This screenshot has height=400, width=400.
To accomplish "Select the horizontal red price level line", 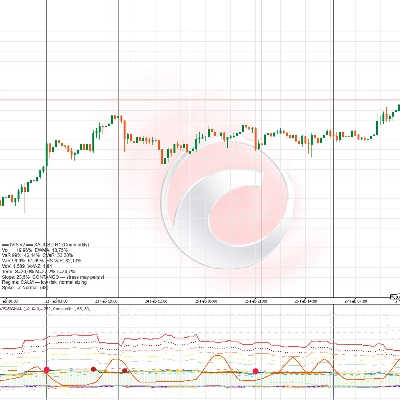I will [x=200, y=100].
